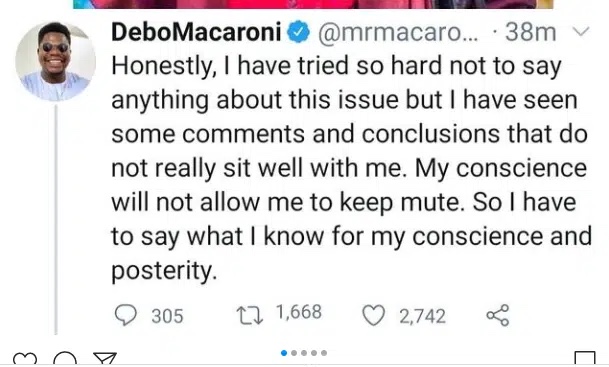Open Instagram comments via the bubble icon

pyautogui.click(x=65, y=359)
